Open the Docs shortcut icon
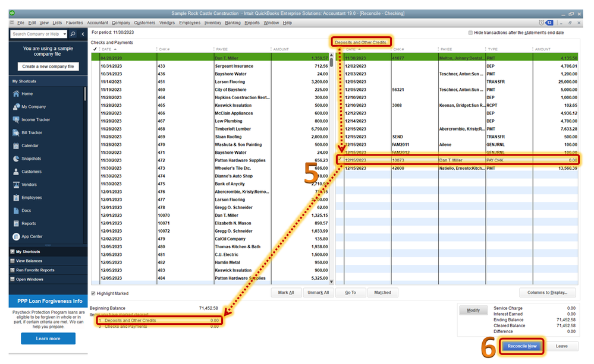 click(x=16, y=210)
